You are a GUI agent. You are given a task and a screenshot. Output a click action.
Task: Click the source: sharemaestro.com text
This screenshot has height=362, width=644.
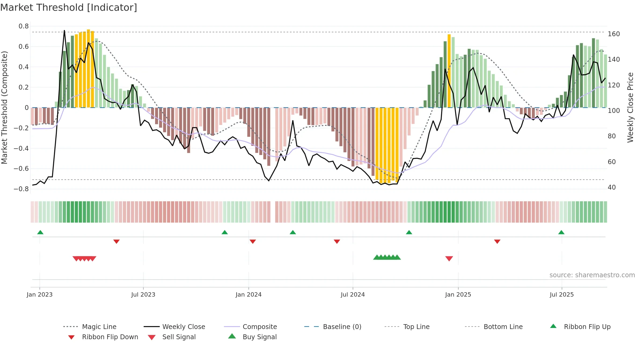[x=592, y=275]
